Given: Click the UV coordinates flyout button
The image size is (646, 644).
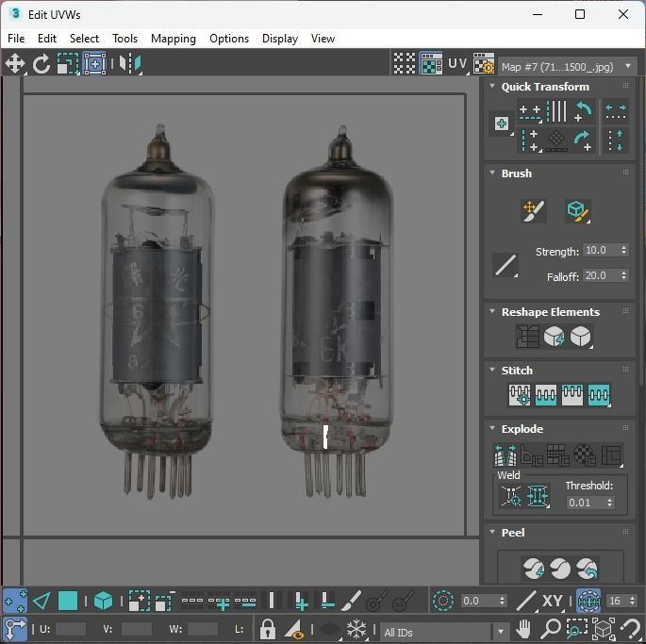Looking at the screenshot, I should click(x=457, y=64).
